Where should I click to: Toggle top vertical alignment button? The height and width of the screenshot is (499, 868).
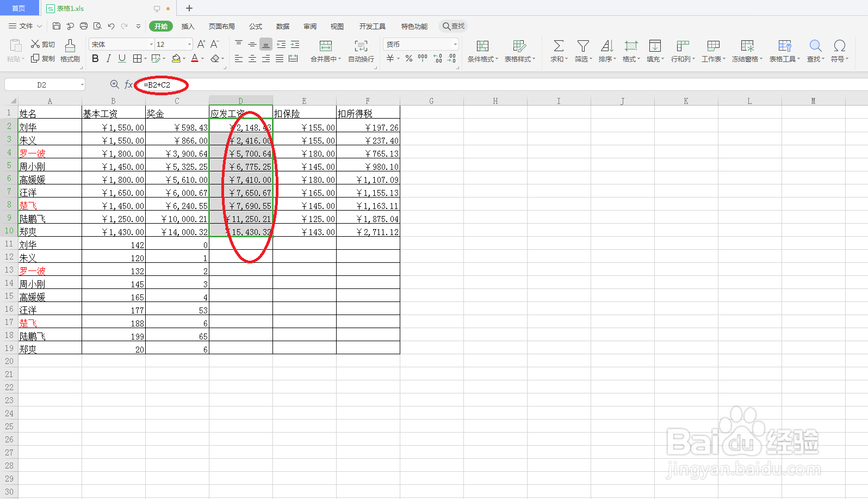(x=239, y=44)
